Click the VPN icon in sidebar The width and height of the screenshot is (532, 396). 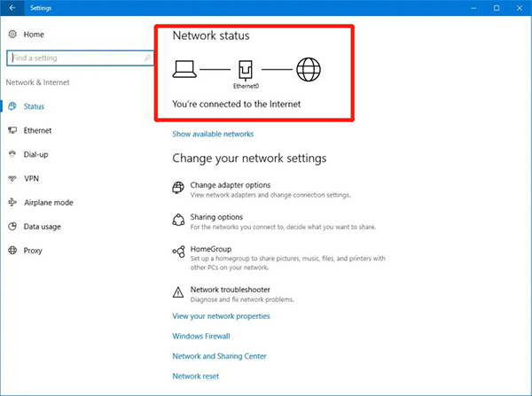pyautogui.click(x=12, y=178)
